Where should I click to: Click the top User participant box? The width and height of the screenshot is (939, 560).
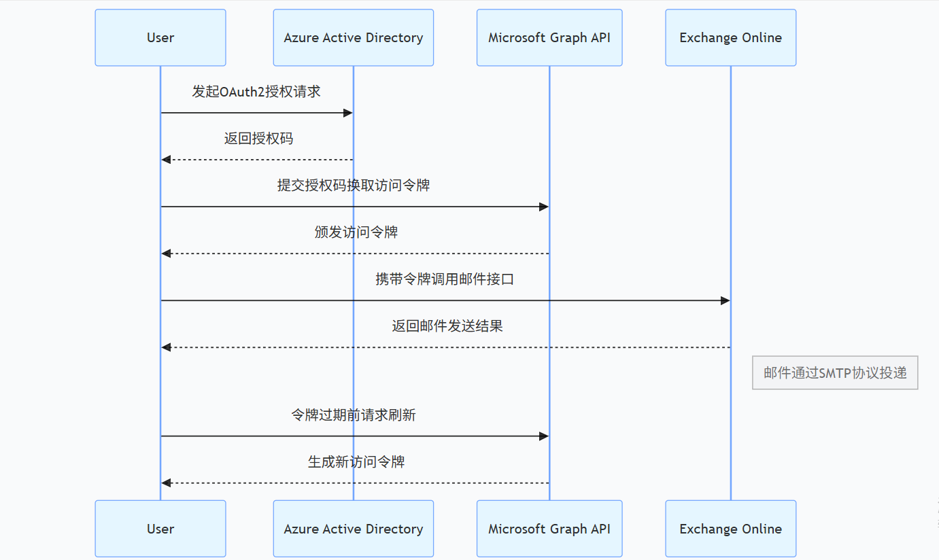[160, 37]
